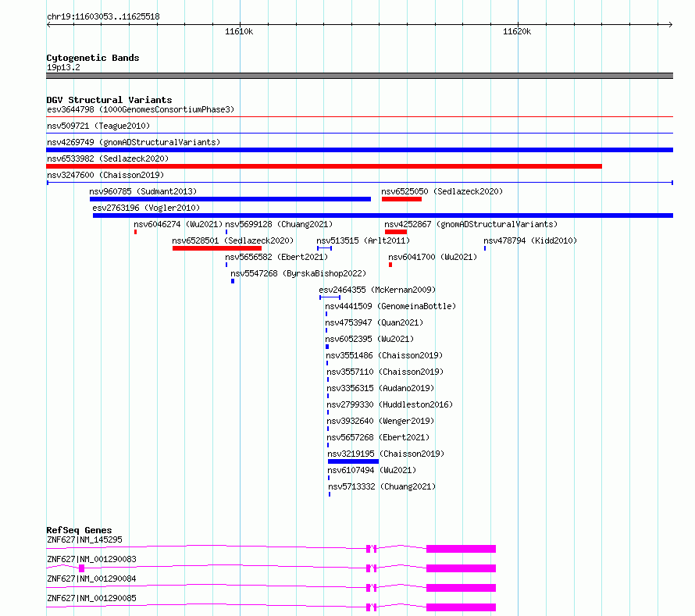Select the nsv3219195 blue variant bar

pos(353,461)
